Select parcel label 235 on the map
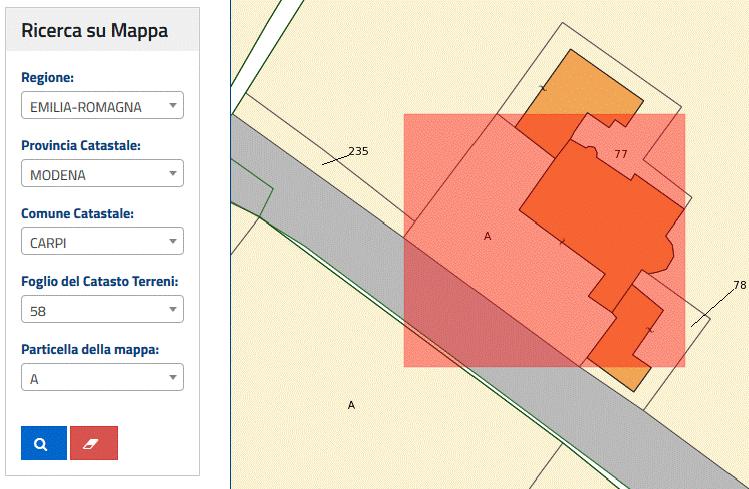This screenshot has height=489, width=749. click(358, 151)
